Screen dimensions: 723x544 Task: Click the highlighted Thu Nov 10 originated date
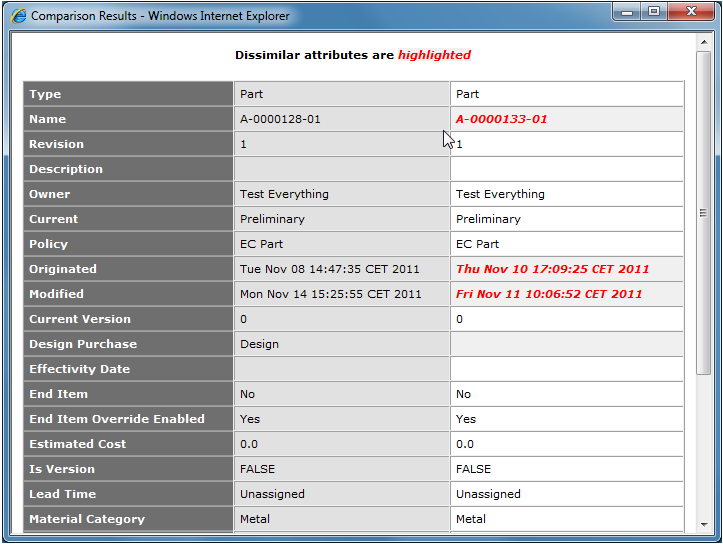[x=552, y=269]
